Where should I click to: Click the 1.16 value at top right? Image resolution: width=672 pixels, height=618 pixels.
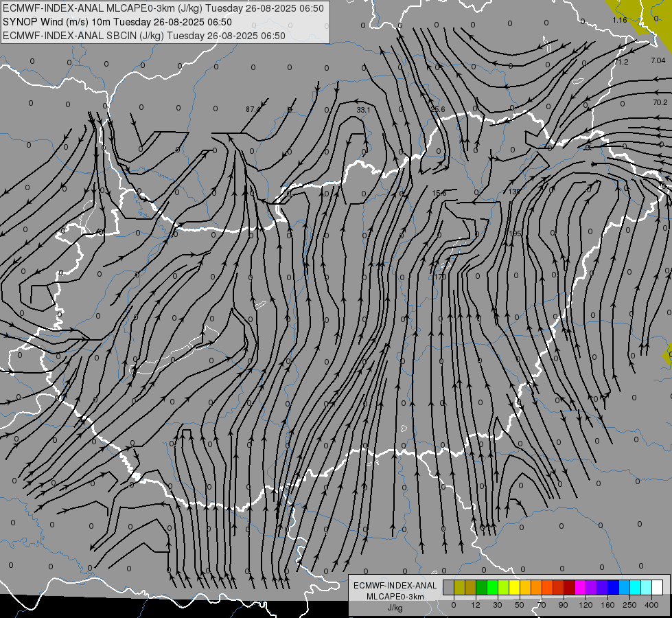[620, 20]
